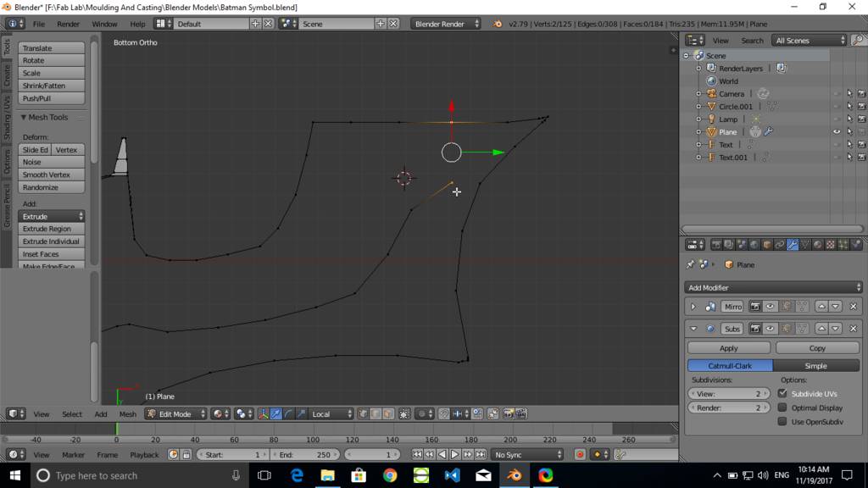Remove the Mirror modifier with X
This screenshot has height=488, width=868.
click(853, 307)
